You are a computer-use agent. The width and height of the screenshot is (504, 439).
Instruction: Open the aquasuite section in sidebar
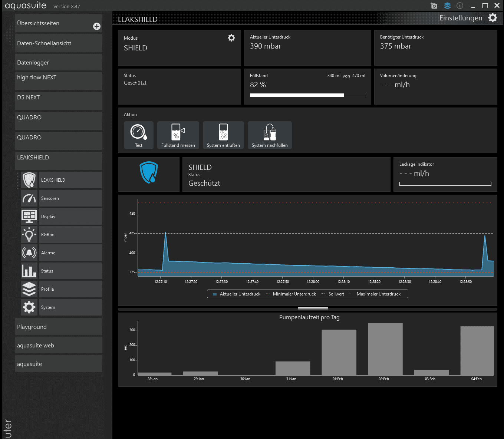point(59,364)
